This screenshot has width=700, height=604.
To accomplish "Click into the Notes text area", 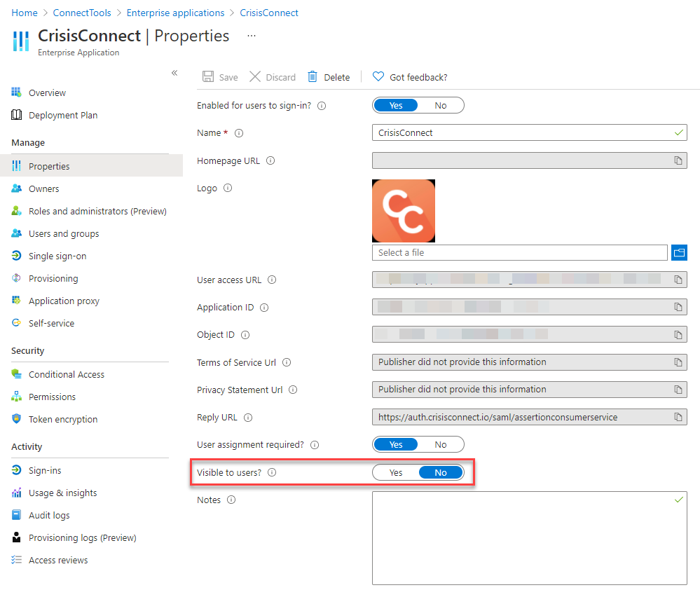I will pos(530,538).
